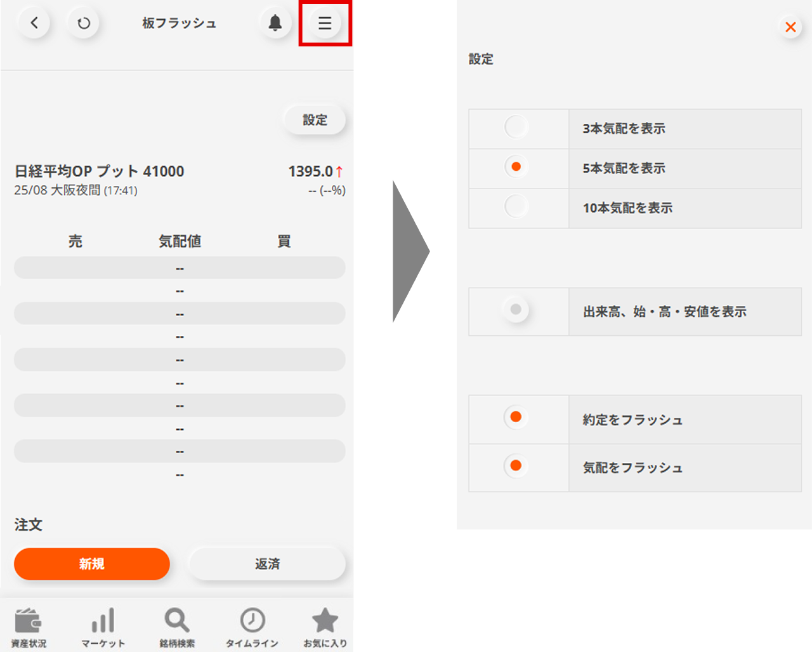Viewport: 812px width, 652px height.
Task: Open the hamburger menu icon
Action: pyautogui.click(x=325, y=23)
